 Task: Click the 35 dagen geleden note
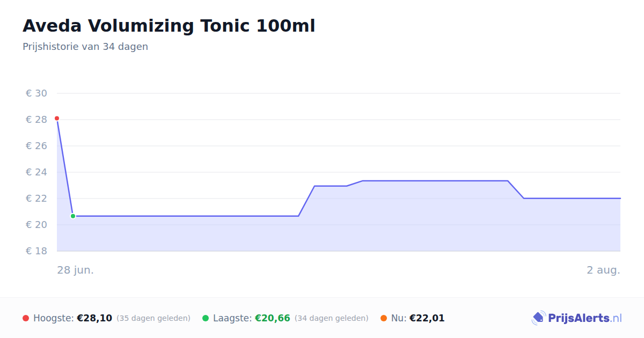coord(153,318)
